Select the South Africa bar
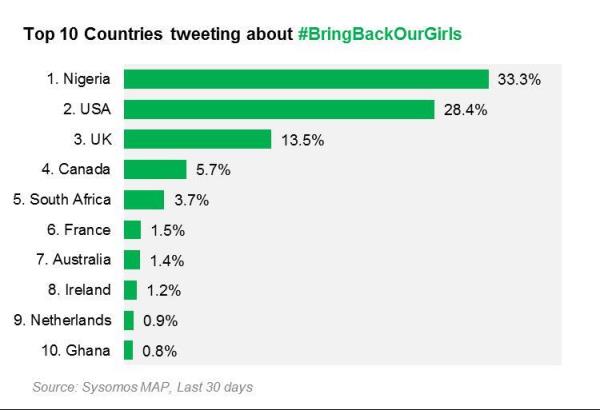600x410 pixels. [144, 199]
